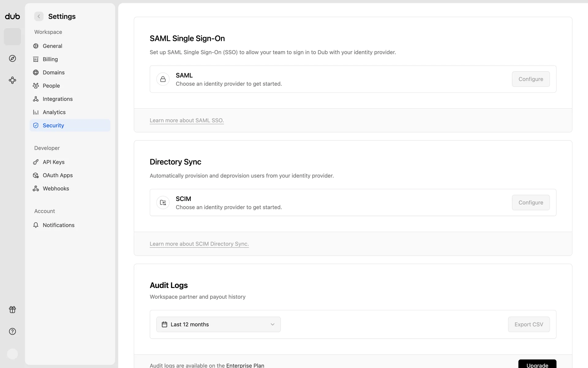Click the back chevron beside Settings
Viewport: 588px width, 368px height.
(39, 16)
